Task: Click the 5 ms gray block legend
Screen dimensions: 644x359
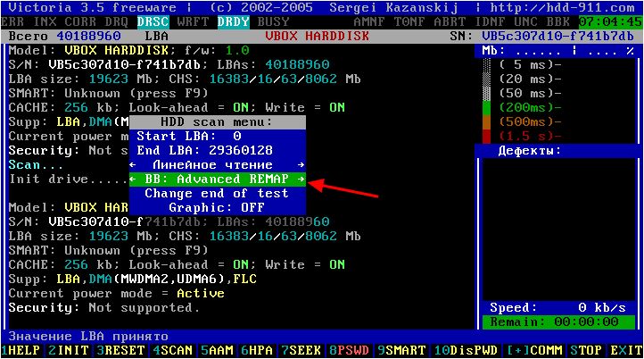Action: click(487, 65)
